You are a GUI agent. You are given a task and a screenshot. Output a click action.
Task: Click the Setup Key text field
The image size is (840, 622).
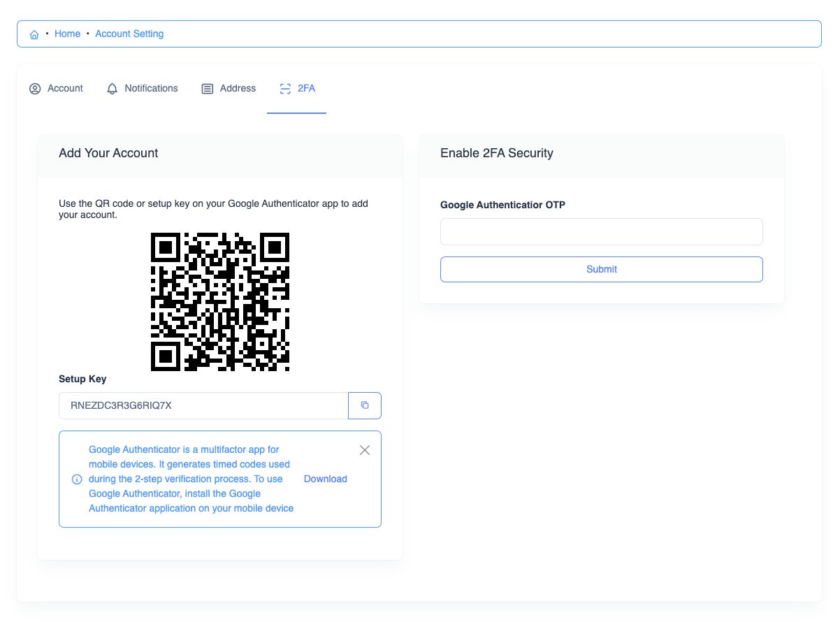pyautogui.click(x=203, y=405)
